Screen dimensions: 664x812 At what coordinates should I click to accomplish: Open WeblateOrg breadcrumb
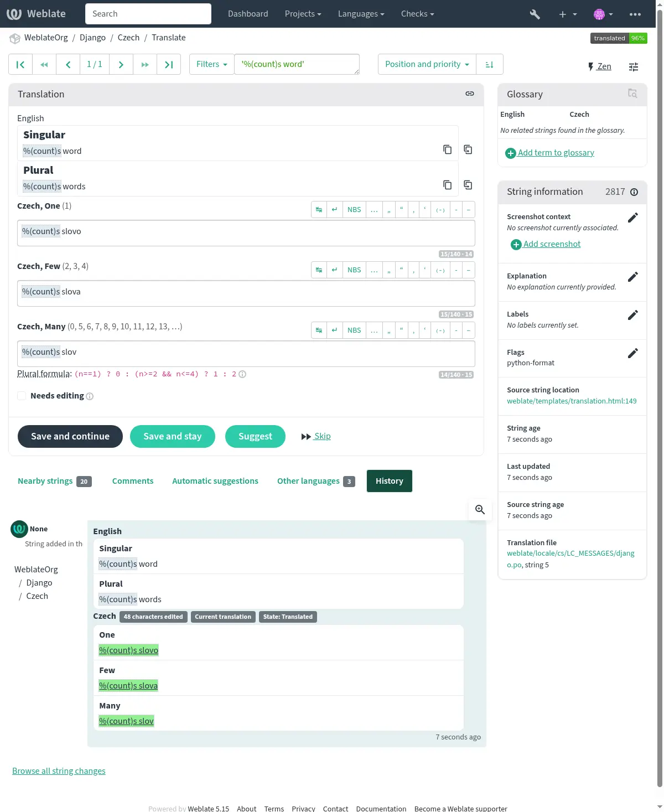click(46, 38)
